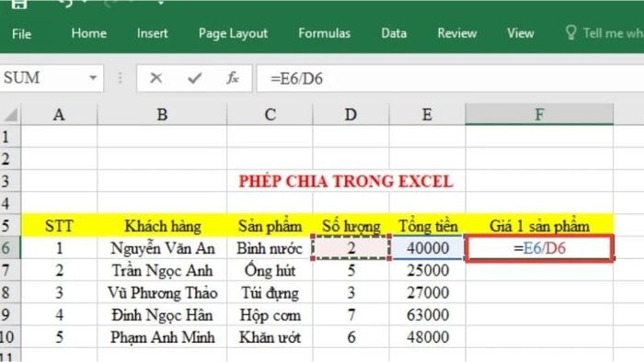Select column B header
Viewport: 644px width, 362px height.
[x=162, y=114]
